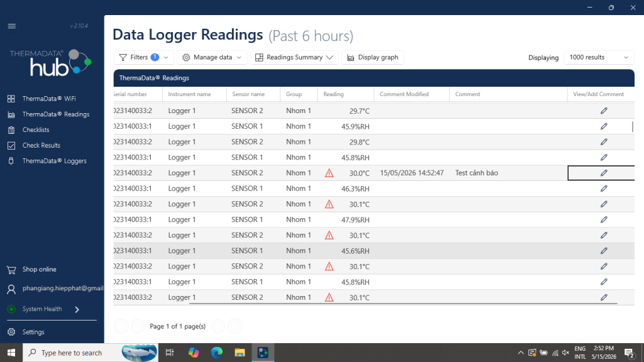Screen dimensions: 644x362
Task: Edit comment for the 45.6%RH reading row
Action: point(604,251)
